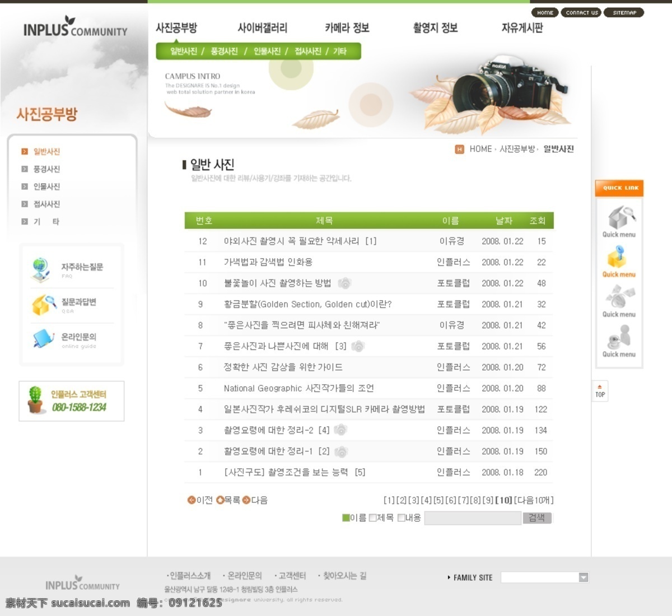Click camera icon beside post number 7
This screenshot has width=672, height=616.
point(358,347)
